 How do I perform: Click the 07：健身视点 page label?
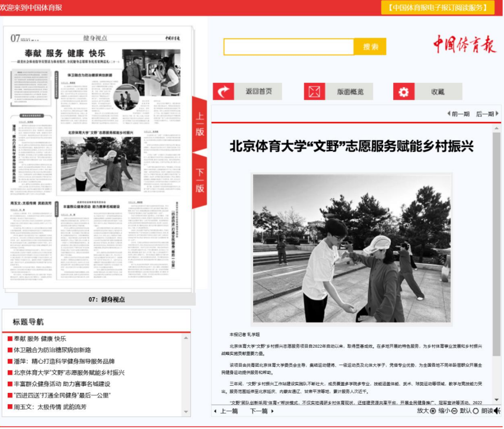tap(107, 299)
